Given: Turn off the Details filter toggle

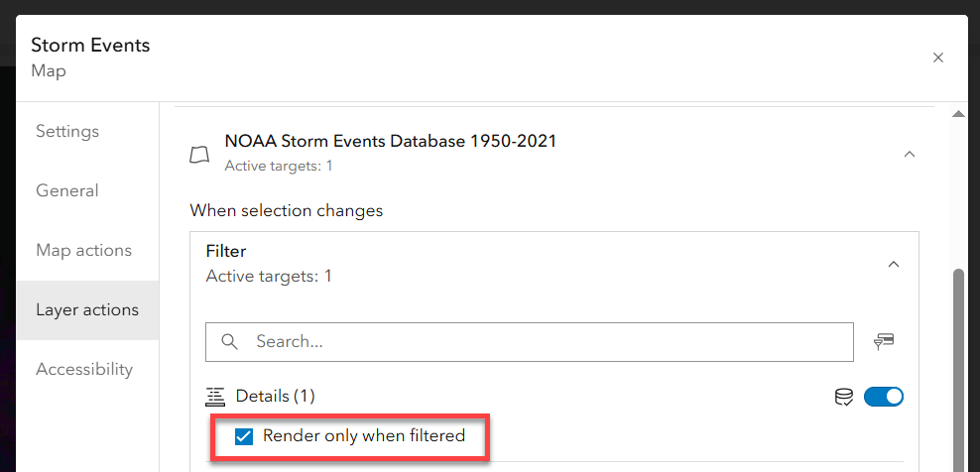Looking at the screenshot, I should (884, 397).
